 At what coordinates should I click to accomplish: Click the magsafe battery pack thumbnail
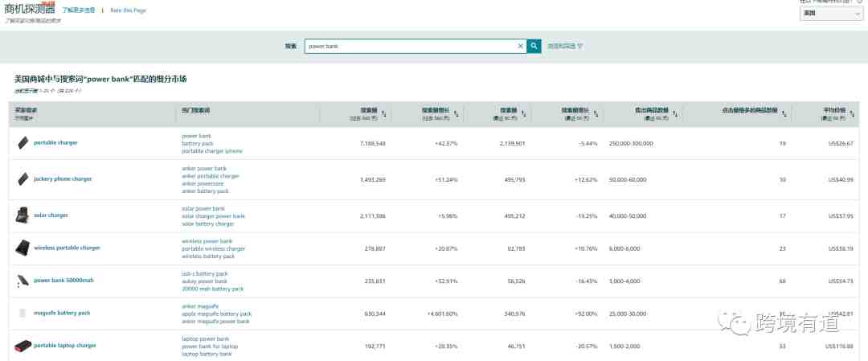click(23, 313)
